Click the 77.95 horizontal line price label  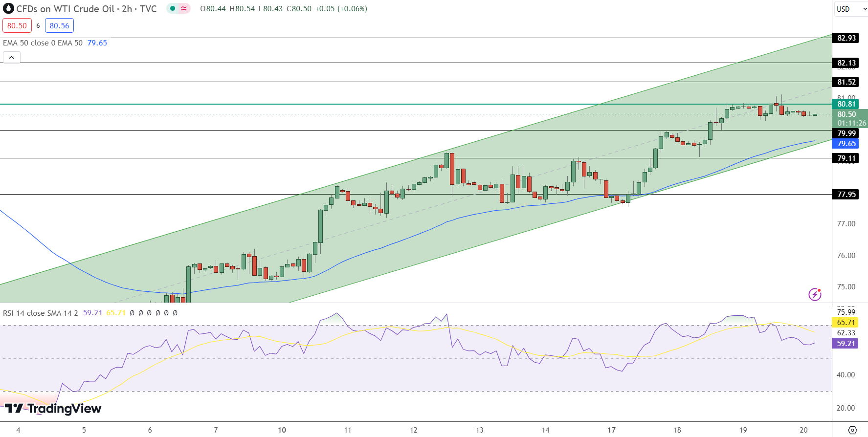tap(846, 195)
